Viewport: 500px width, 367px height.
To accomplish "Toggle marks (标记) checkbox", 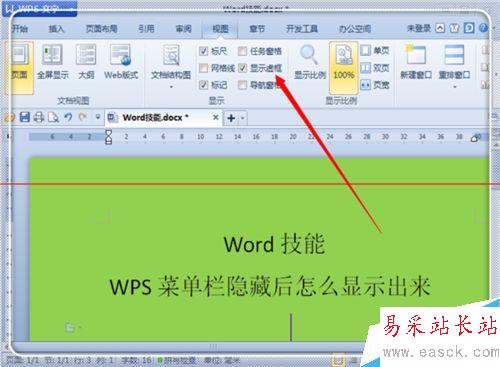I will coord(203,85).
